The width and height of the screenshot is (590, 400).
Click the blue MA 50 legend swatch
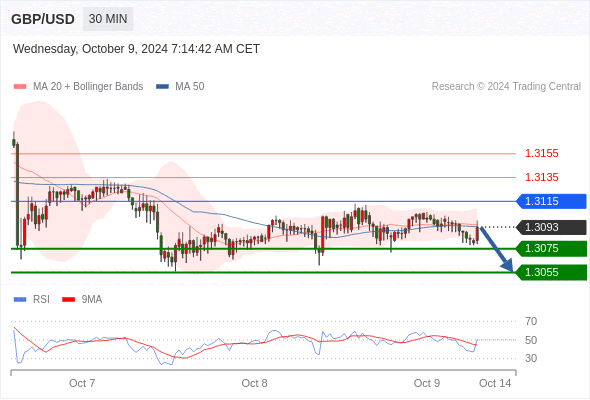tap(162, 87)
